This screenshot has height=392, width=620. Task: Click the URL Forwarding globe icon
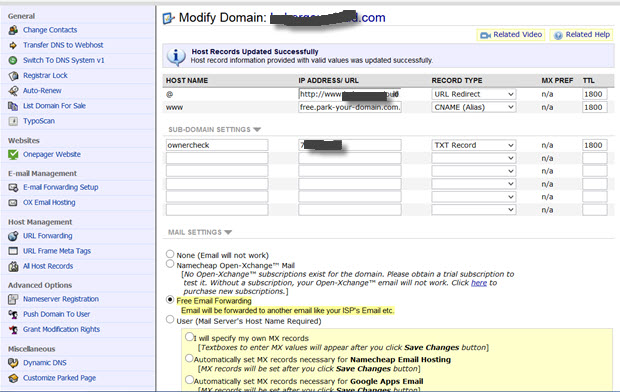click(x=13, y=236)
